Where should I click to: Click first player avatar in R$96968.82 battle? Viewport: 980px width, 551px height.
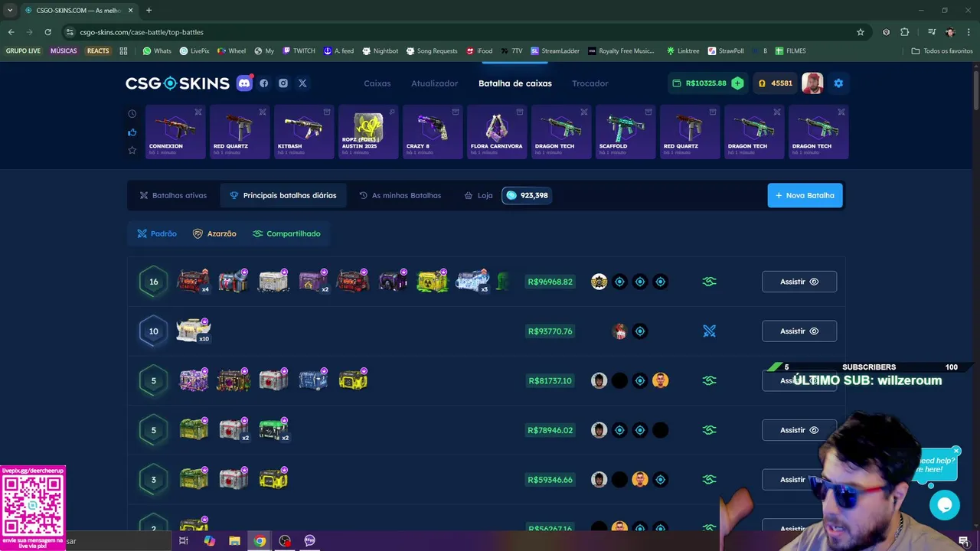599,282
